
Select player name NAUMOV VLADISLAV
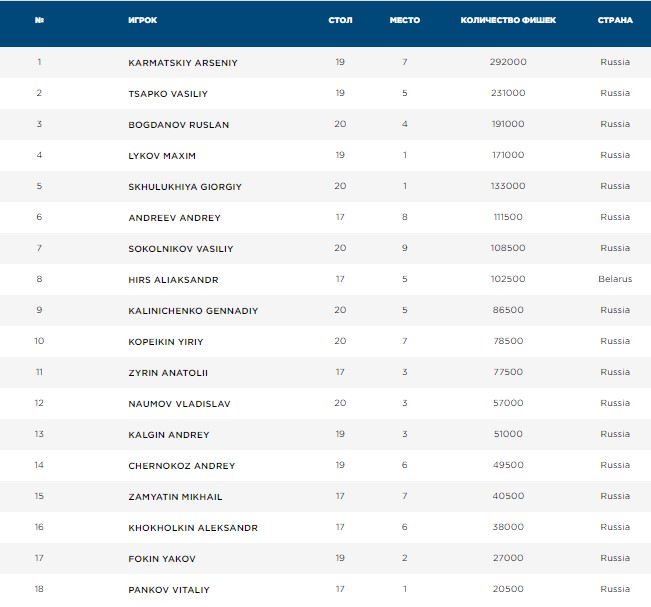179,404
